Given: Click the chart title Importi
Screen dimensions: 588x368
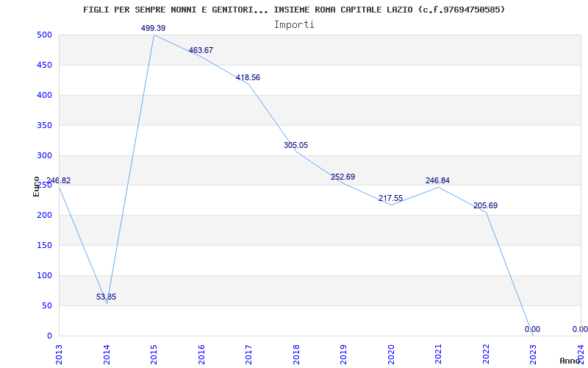Looking at the screenshot, I should coord(294,25).
